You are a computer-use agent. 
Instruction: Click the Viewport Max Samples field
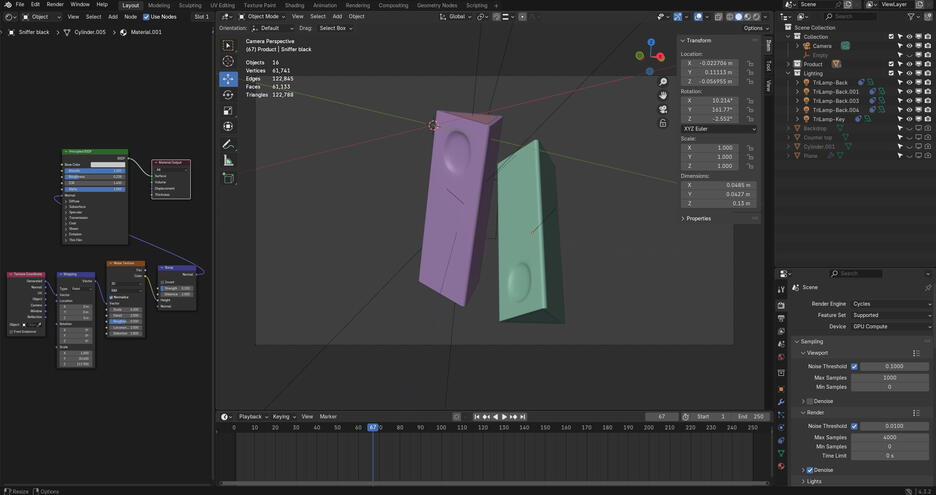(890, 378)
